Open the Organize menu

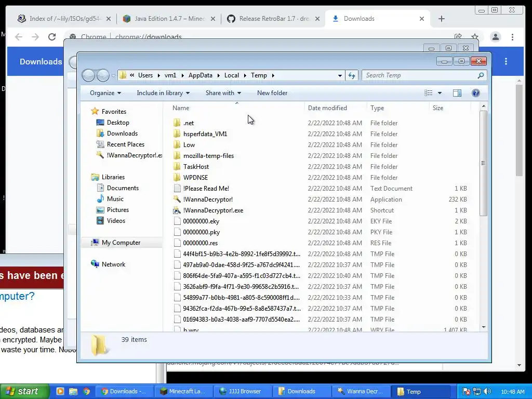(105, 93)
